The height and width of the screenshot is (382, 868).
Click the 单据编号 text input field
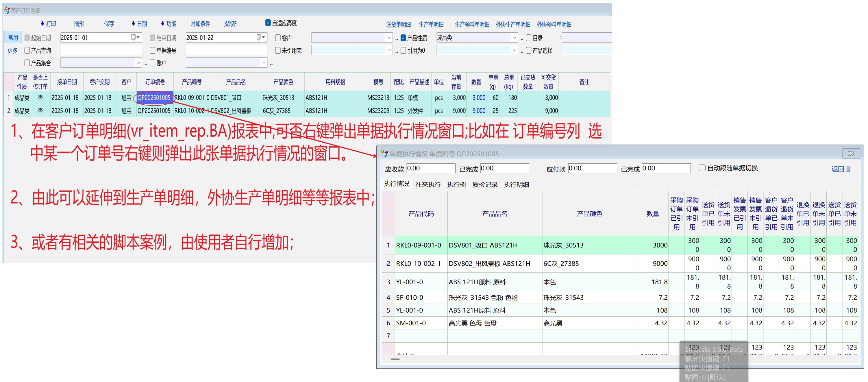[x=226, y=51]
